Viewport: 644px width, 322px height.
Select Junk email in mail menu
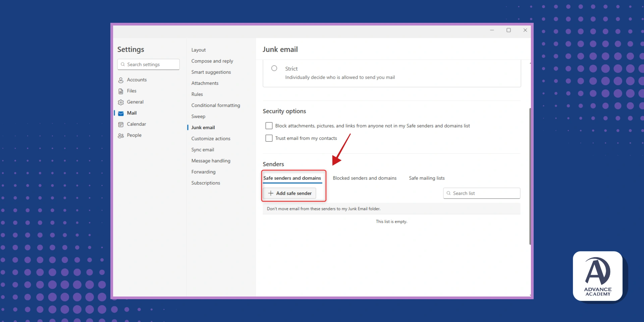tap(203, 127)
